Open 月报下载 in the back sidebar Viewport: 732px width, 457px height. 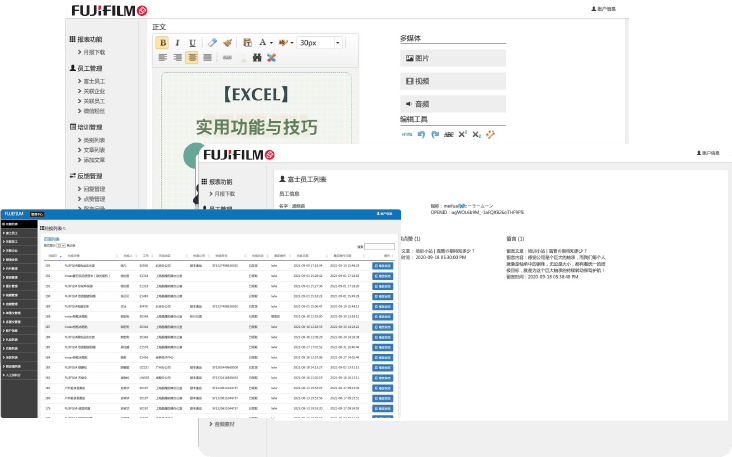pyautogui.click(x=95, y=51)
